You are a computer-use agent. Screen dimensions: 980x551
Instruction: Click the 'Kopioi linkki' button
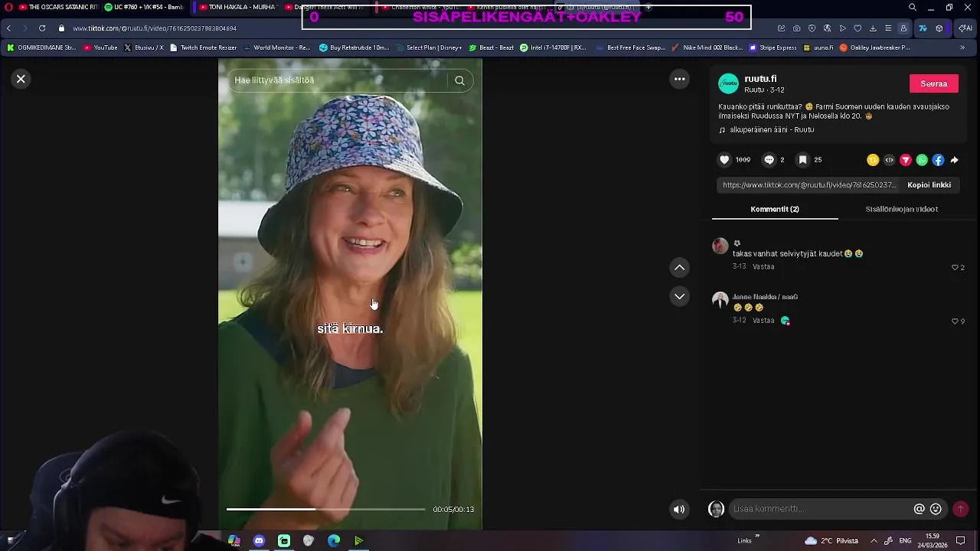929,185
